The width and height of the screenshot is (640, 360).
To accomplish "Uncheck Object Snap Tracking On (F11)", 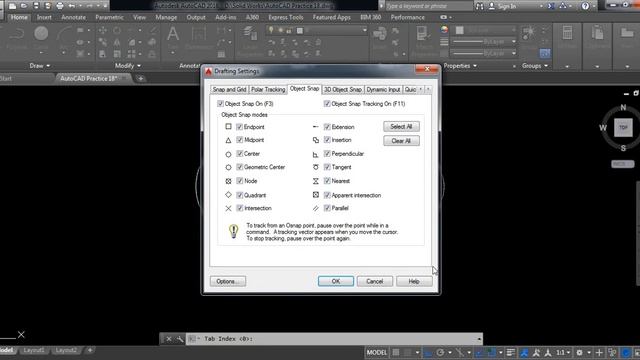I will click(x=327, y=104).
